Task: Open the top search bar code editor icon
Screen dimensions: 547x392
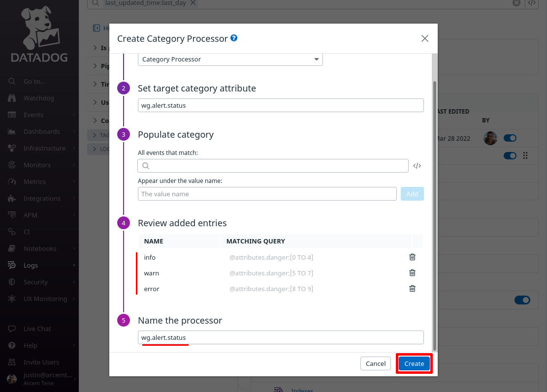Action: [531, 3]
